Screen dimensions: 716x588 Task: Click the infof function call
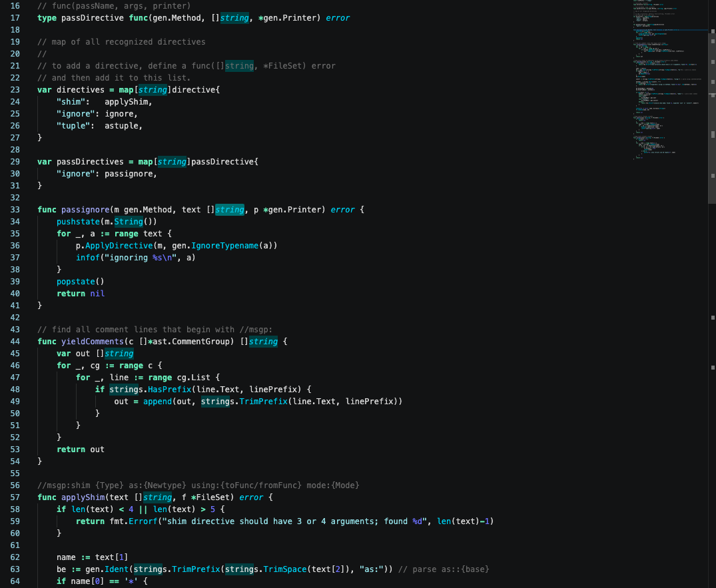(x=88, y=258)
